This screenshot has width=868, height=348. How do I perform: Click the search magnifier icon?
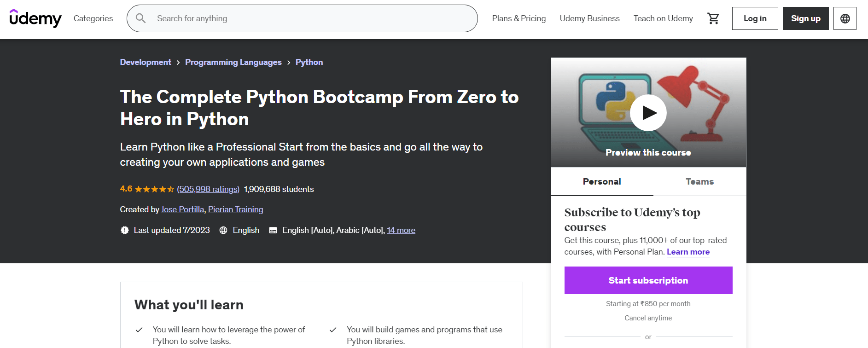141,18
